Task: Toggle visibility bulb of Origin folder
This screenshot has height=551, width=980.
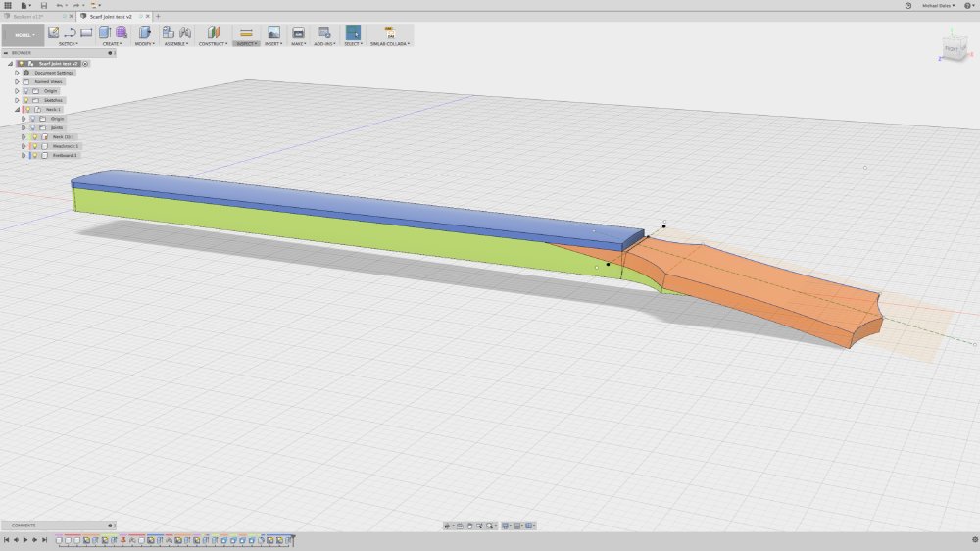Action: tap(26, 91)
